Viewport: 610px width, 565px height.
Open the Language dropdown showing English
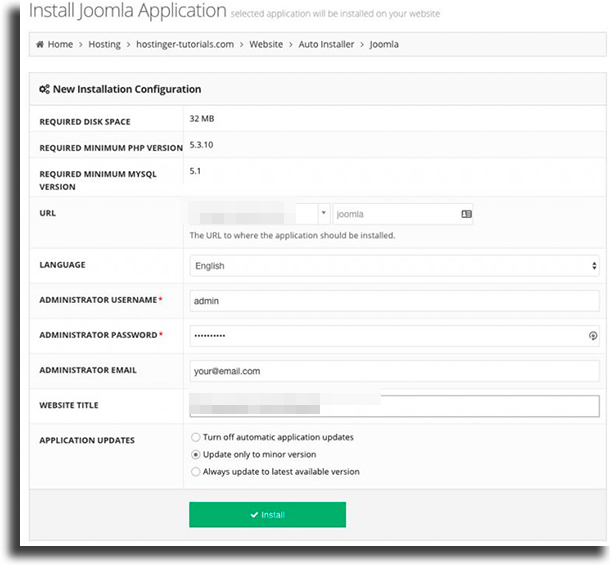(394, 266)
